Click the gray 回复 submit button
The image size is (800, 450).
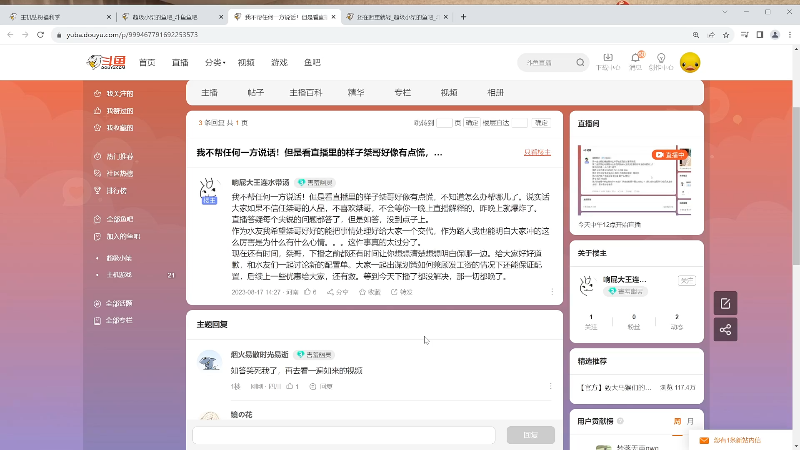tap(531, 435)
